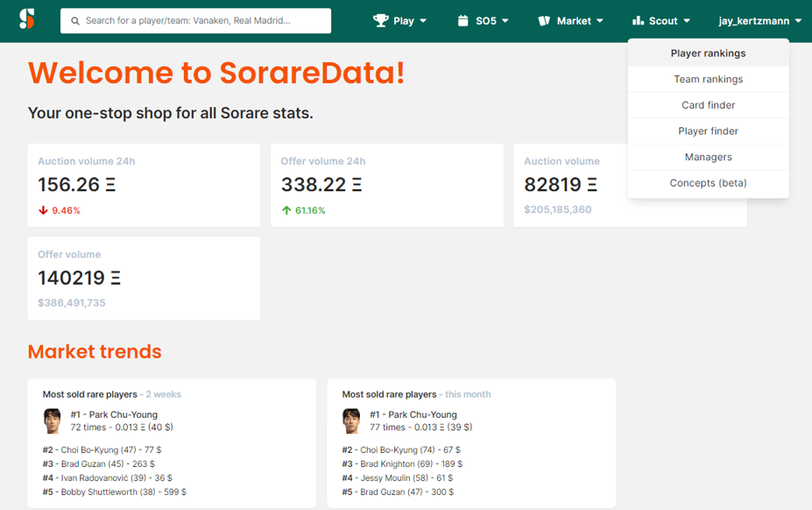Click the Market cards icon
Image resolution: width=812 pixels, height=510 pixels.
(x=544, y=21)
